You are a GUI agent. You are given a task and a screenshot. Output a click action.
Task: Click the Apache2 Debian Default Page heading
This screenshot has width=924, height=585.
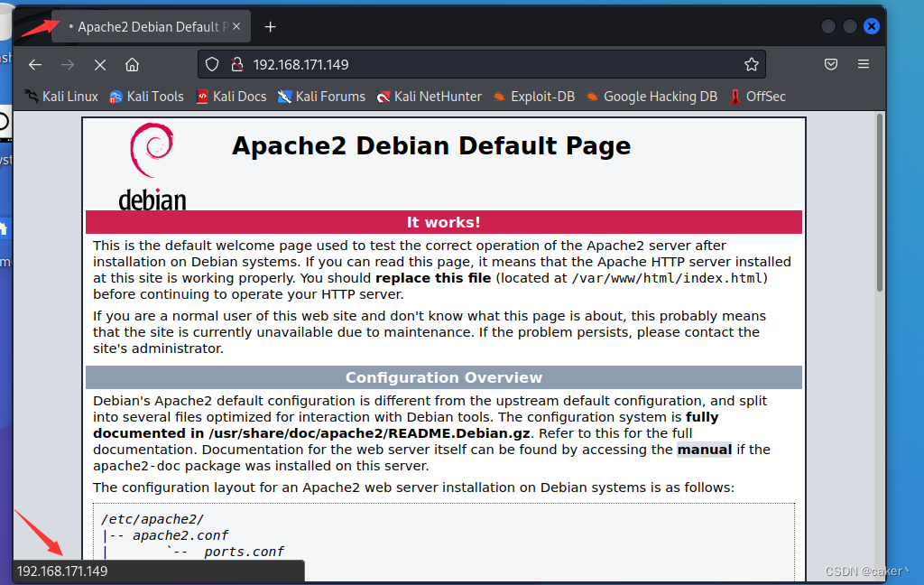pos(431,145)
